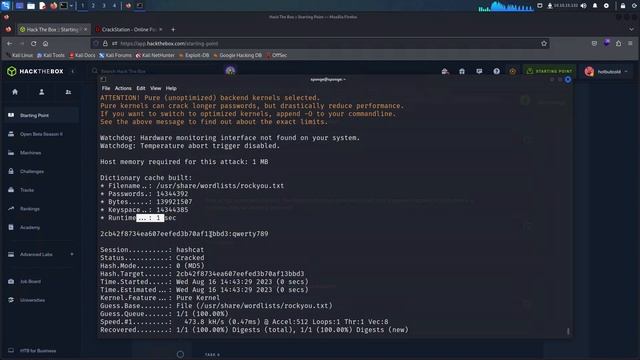The width and height of the screenshot is (640, 360).
Task: Select the Firefox task in the panel
Action: pos(129,6)
